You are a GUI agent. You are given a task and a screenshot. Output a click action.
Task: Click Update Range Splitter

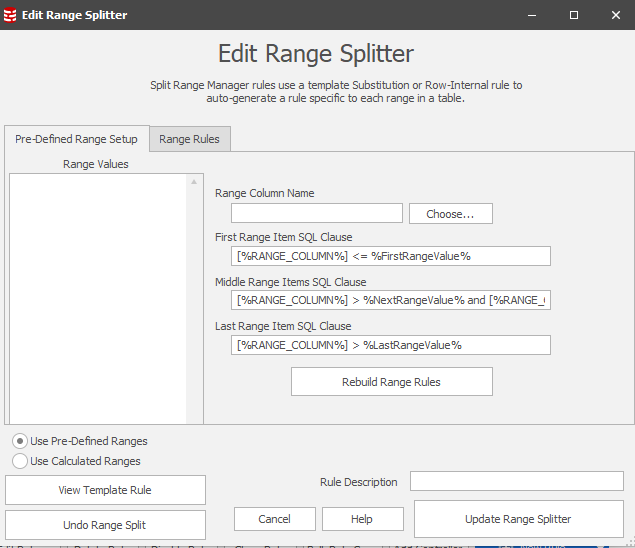pyautogui.click(x=518, y=519)
